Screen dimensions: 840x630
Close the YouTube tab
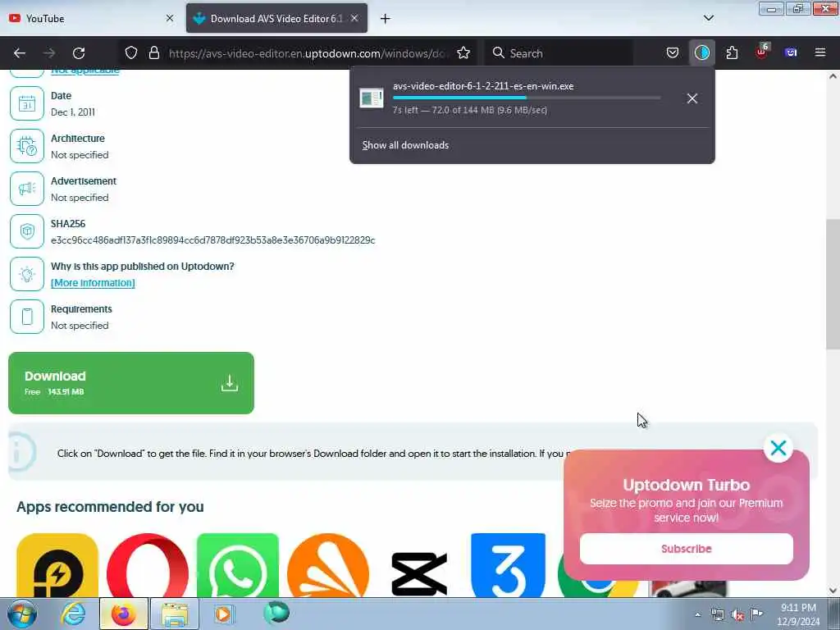tap(170, 18)
